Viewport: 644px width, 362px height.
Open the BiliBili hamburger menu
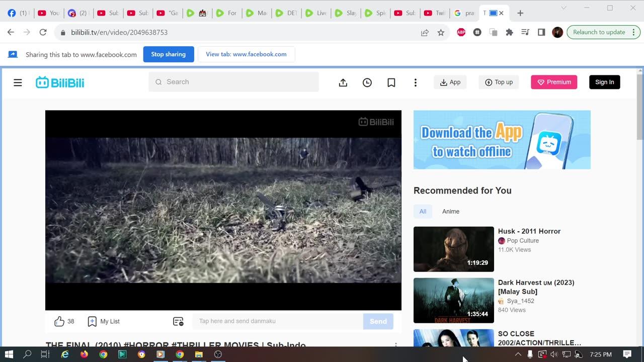click(x=18, y=82)
